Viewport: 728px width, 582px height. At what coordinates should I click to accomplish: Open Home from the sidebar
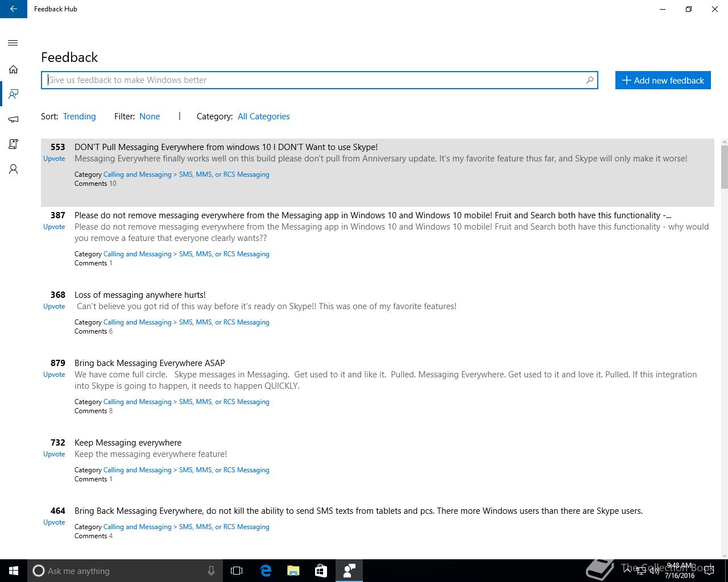coord(13,69)
